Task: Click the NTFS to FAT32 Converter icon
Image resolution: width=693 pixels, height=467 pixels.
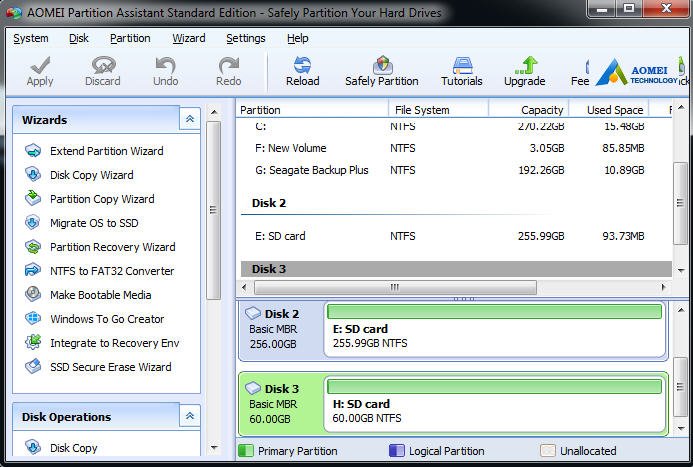Action: pyautogui.click(x=33, y=270)
